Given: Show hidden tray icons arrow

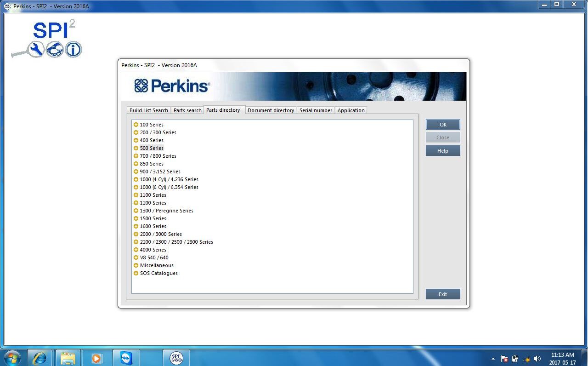Looking at the screenshot, I should pyautogui.click(x=493, y=359).
